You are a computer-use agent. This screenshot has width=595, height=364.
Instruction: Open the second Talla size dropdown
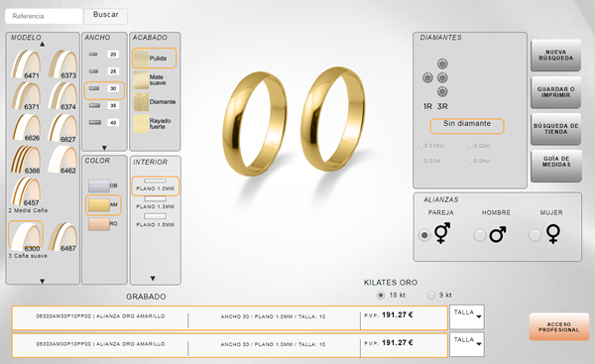(467, 344)
